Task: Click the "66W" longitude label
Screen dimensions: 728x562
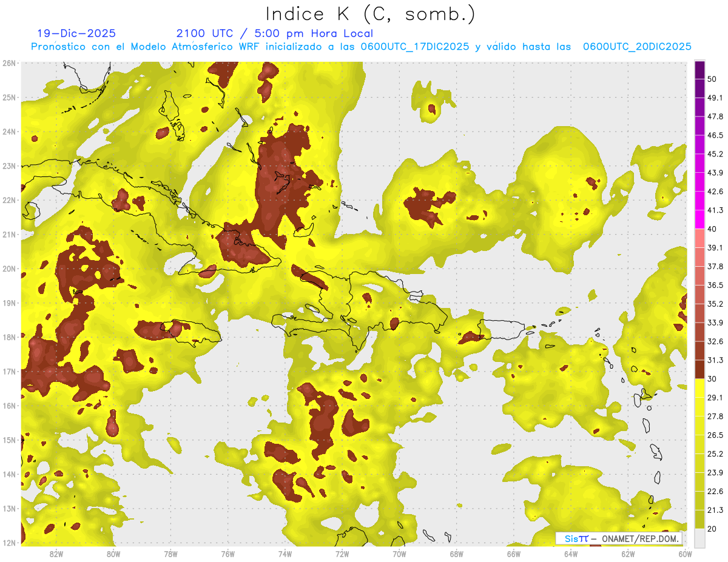Action: pyautogui.click(x=513, y=554)
